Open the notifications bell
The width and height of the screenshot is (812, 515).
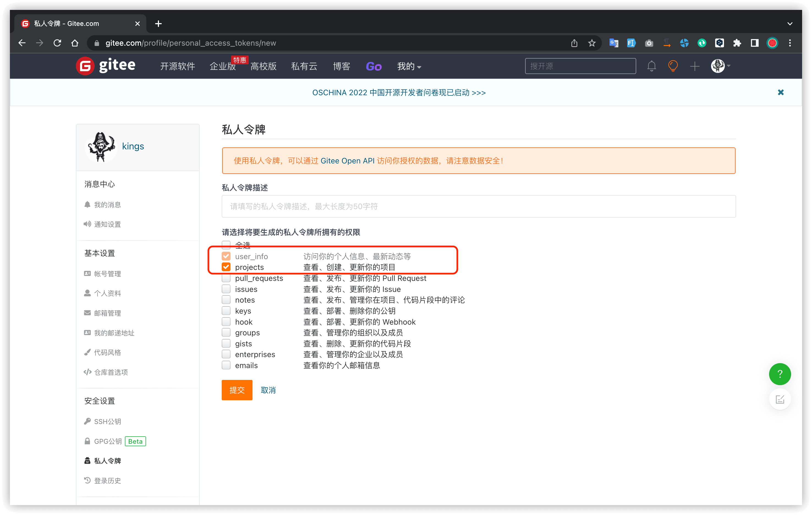coord(651,66)
